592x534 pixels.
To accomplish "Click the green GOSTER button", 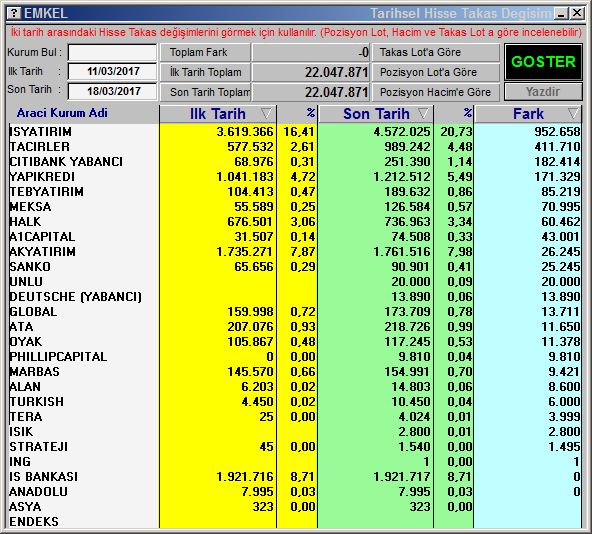I will (x=543, y=62).
